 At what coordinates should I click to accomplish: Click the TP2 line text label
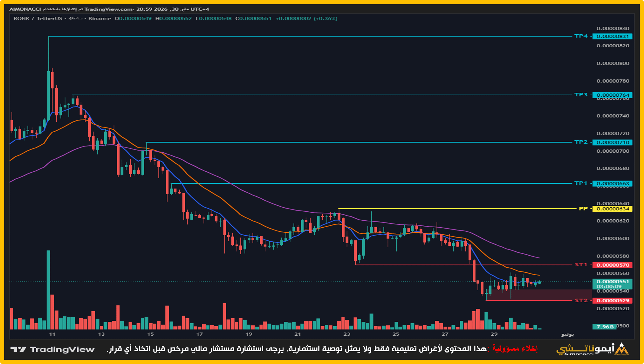click(581, 142)
